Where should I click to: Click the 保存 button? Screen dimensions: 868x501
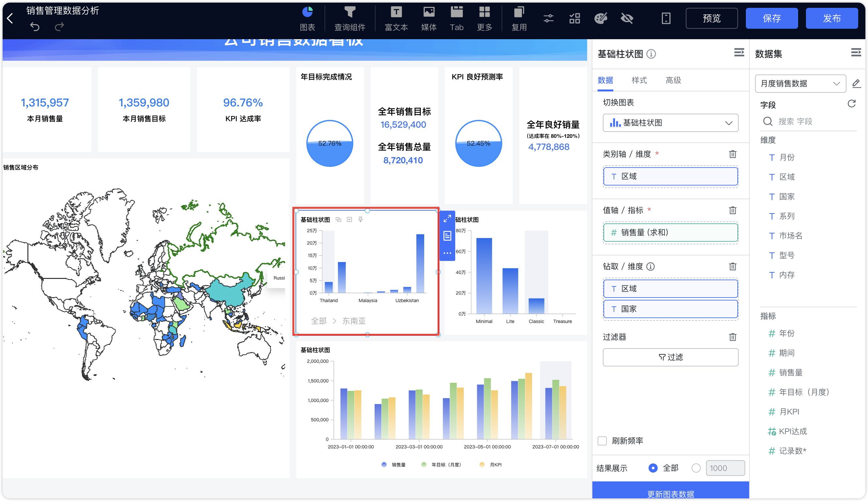[771, 18]
